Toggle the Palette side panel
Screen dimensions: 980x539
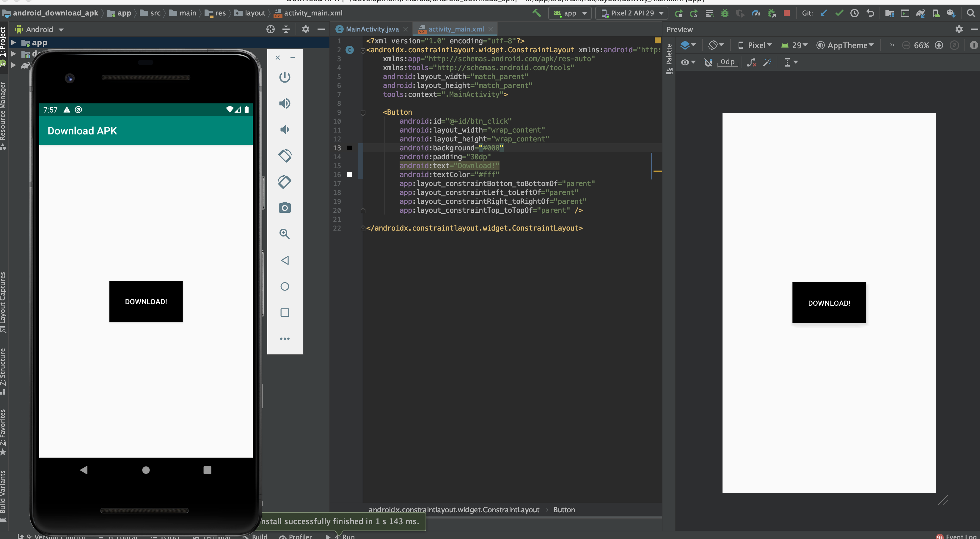coord(669,59)
